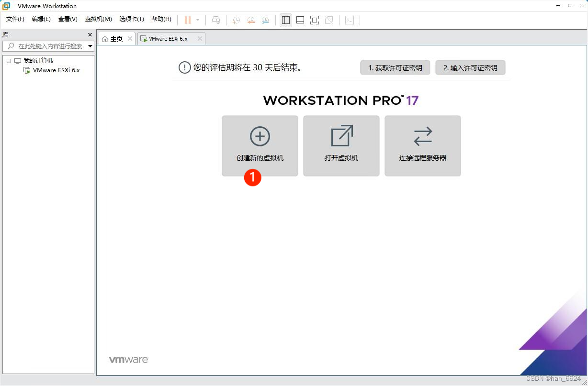Maximize the VMware Workstation window
Image resolution: width=588 pixels, height=386 pixels.
point(569,5)
